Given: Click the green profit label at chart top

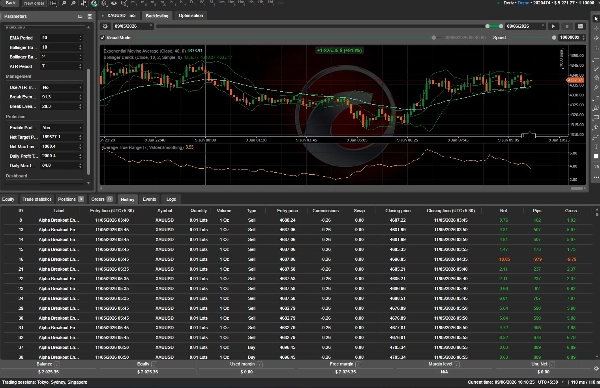Looking at the screenshot, I should 339,50.
